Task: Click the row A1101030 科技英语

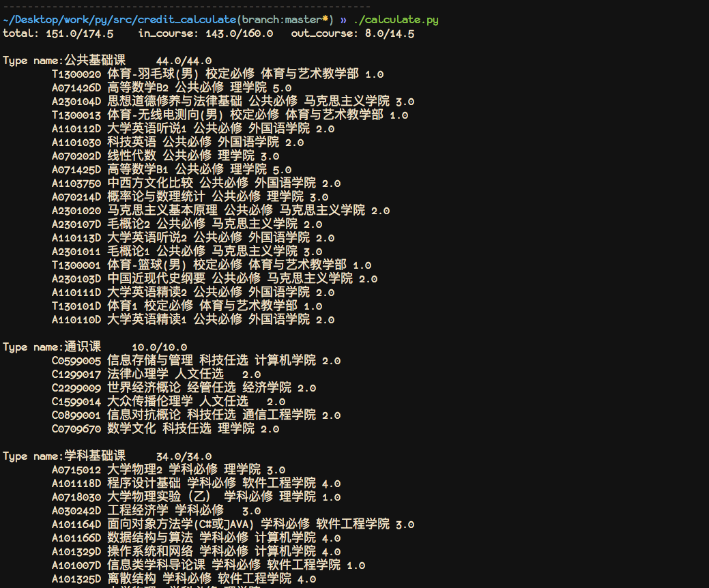Action: click(178, 143)
